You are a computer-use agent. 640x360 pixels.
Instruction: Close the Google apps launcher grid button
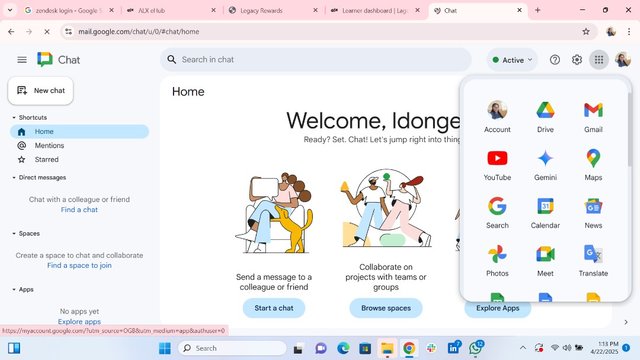coord(599,60)
